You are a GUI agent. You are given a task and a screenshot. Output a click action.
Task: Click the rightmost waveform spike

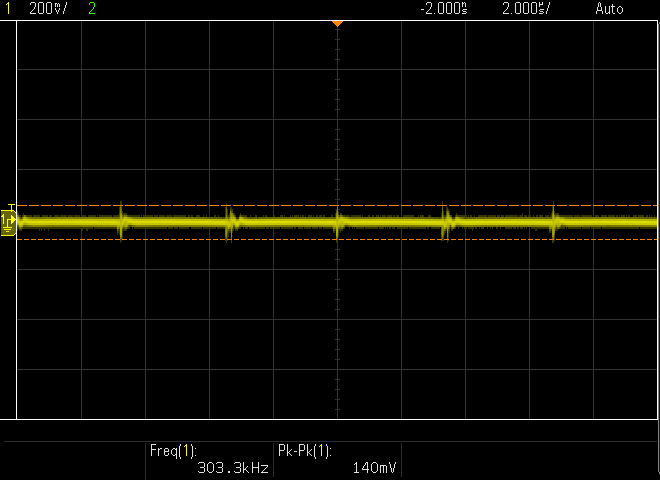(553, 222)
